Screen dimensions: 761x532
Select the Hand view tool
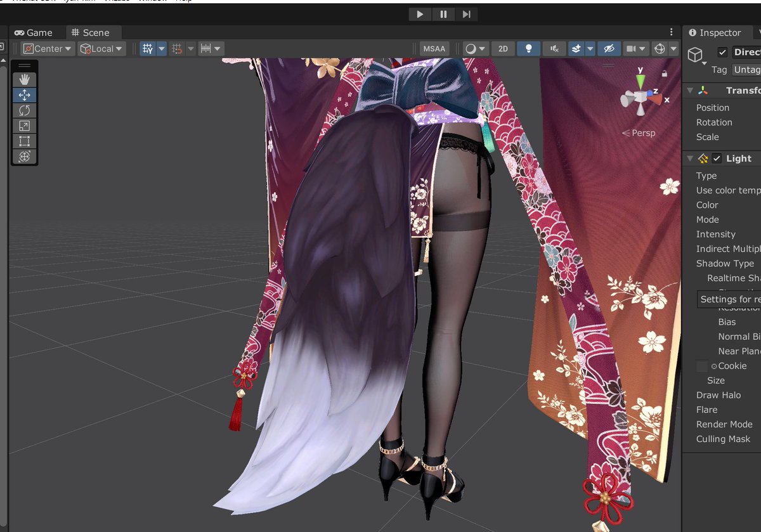(25, 80)
